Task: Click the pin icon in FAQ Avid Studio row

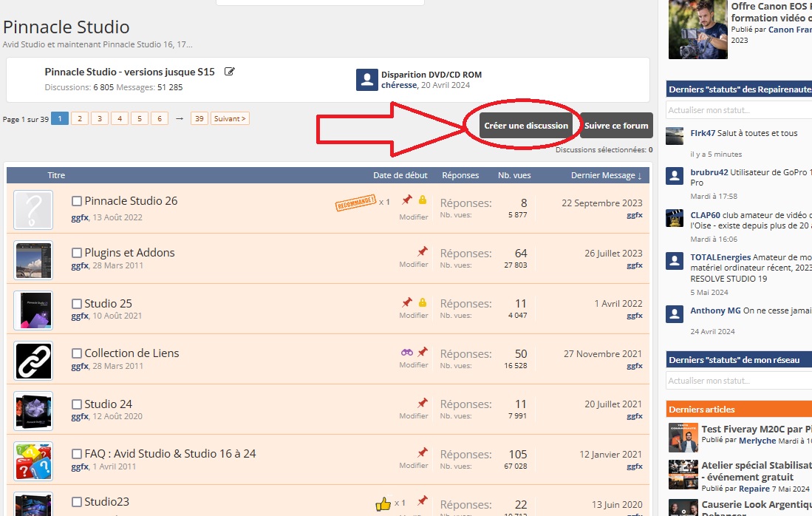Action: click(x=423, y=452)
